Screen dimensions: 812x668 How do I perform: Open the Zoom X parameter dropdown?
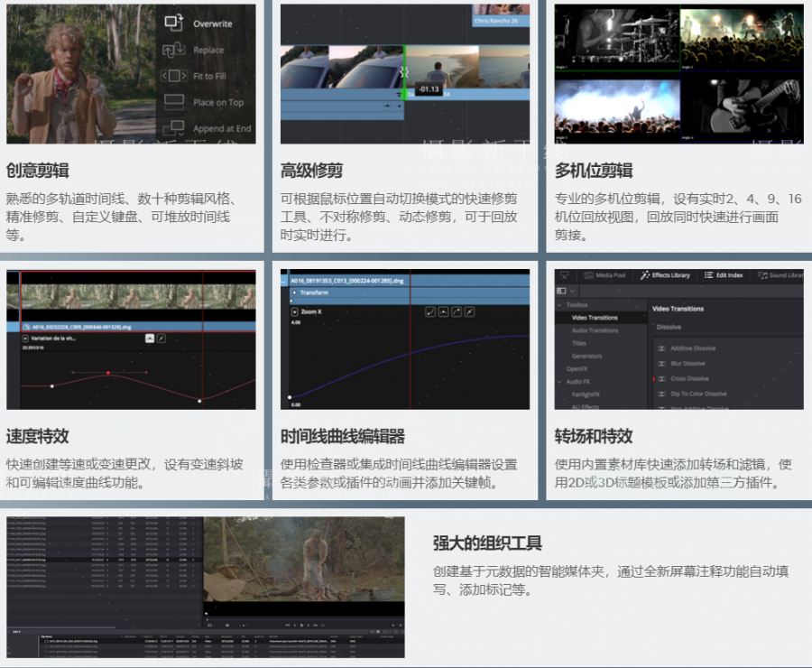[x=295, y=312]
